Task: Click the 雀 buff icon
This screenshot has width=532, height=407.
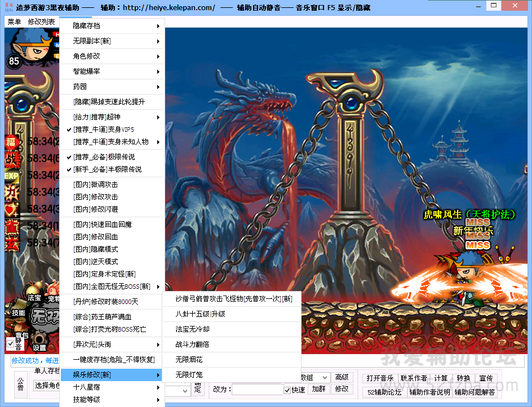Action: (x=11, y=227)
